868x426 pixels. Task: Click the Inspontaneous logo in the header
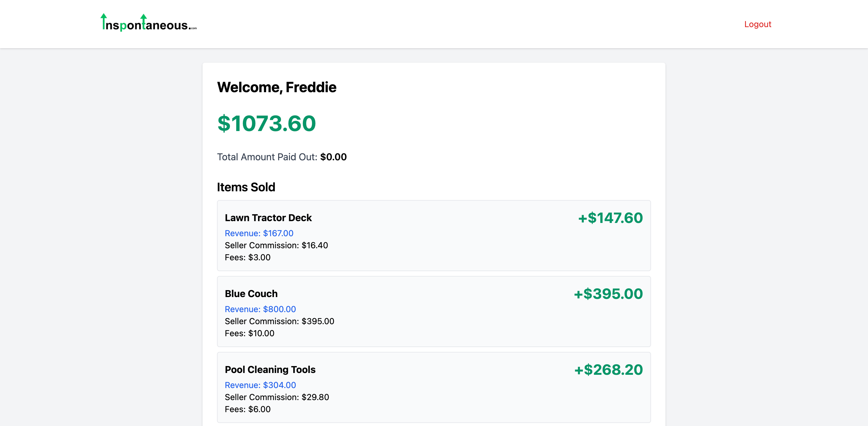[x=149, y=23]
